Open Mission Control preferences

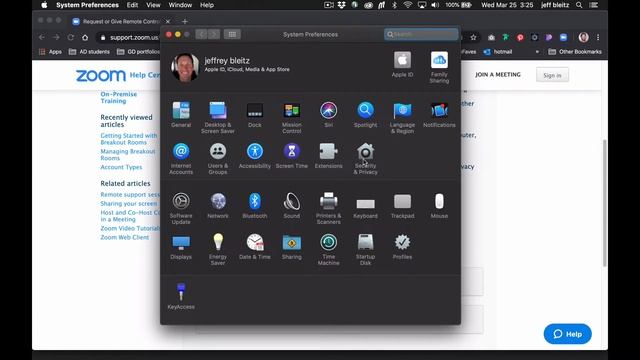click(291, 118)
